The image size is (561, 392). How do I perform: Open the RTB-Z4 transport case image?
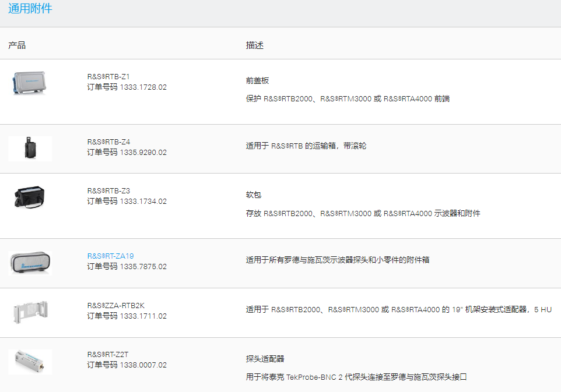tap(30, 148)
